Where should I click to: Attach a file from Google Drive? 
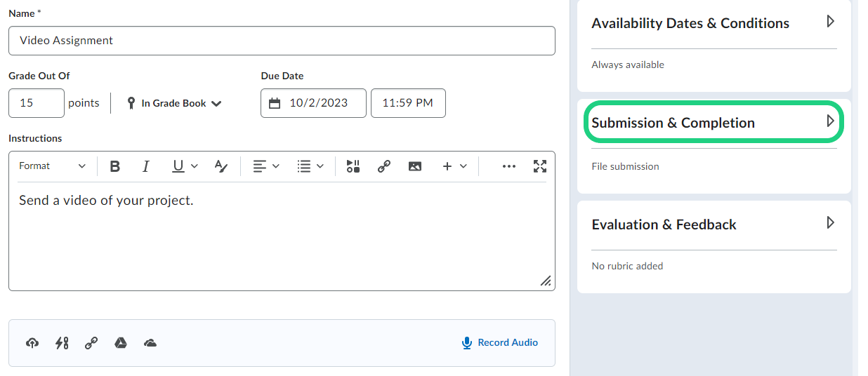point(121,343)
